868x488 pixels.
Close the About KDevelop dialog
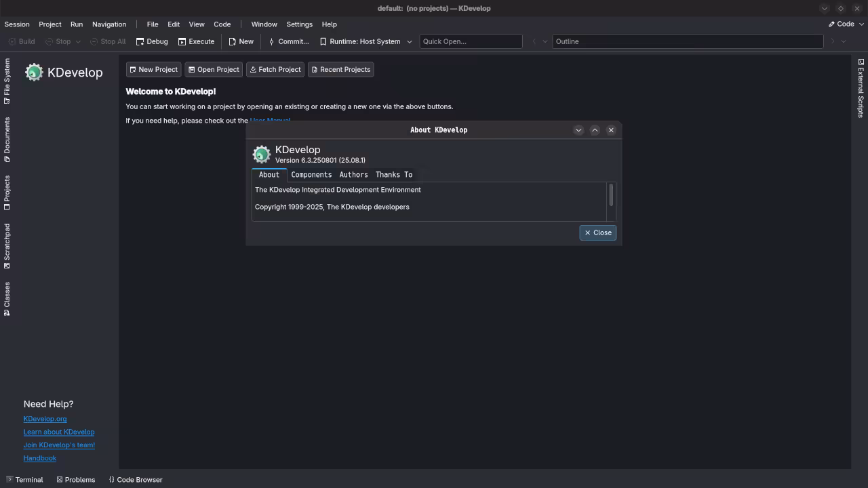click(x=597, y=232)
